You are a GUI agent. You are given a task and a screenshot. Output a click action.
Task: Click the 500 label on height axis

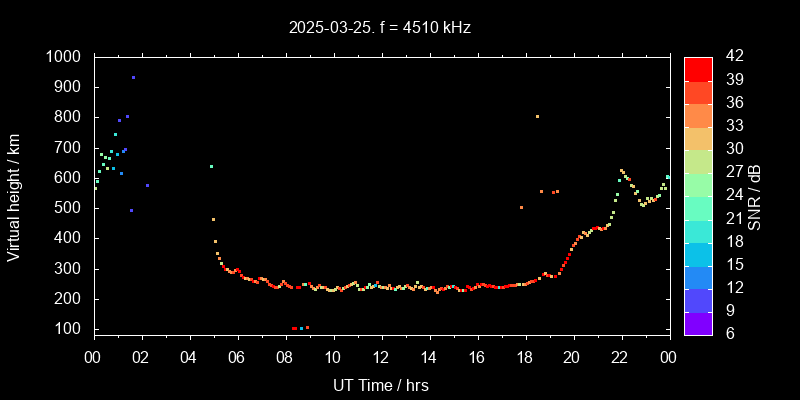pos(69,208)
